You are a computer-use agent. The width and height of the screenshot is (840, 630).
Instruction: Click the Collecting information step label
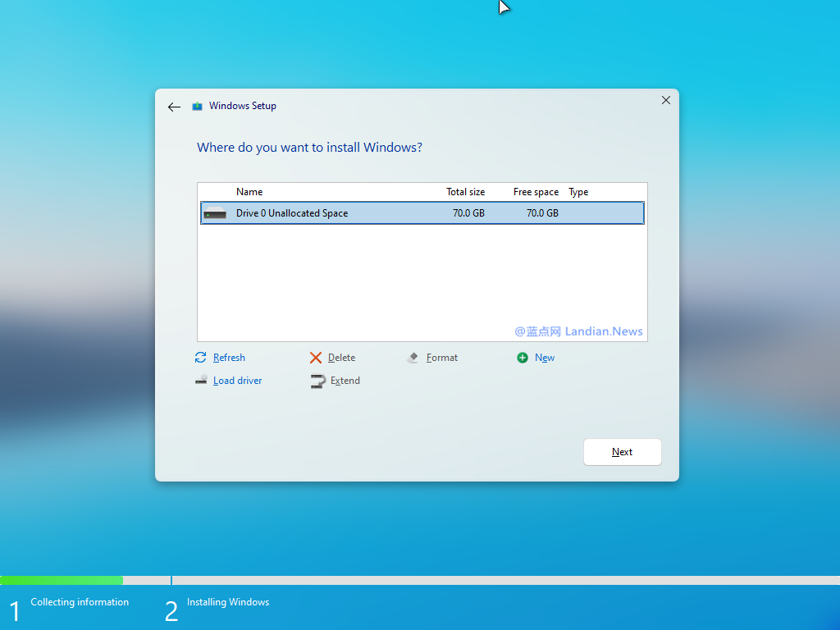tap(80, 601)
